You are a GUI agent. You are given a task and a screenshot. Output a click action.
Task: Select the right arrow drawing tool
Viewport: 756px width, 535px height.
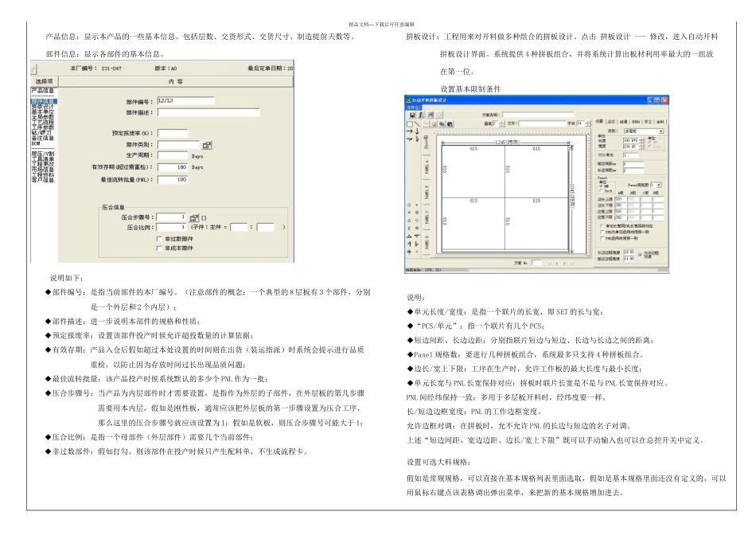(x=409, y=131)
